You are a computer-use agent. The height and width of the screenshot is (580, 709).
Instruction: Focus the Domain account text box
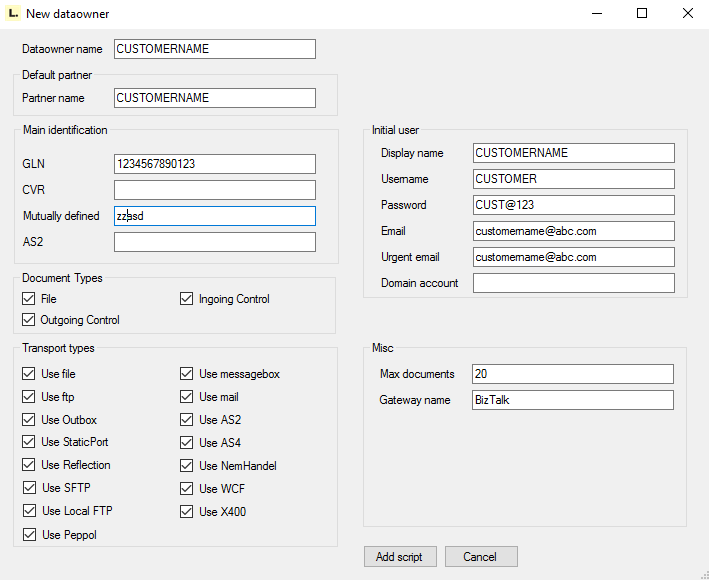[x=573, y=283]
